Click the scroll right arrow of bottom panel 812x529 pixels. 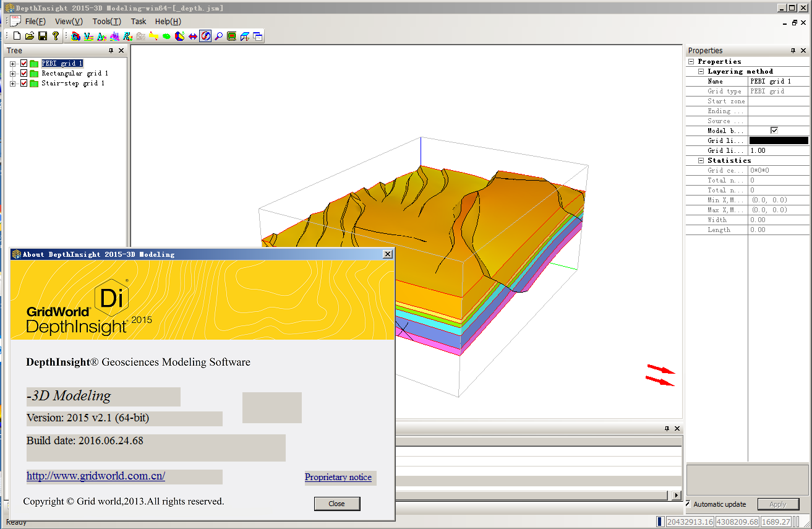(677, 496)
